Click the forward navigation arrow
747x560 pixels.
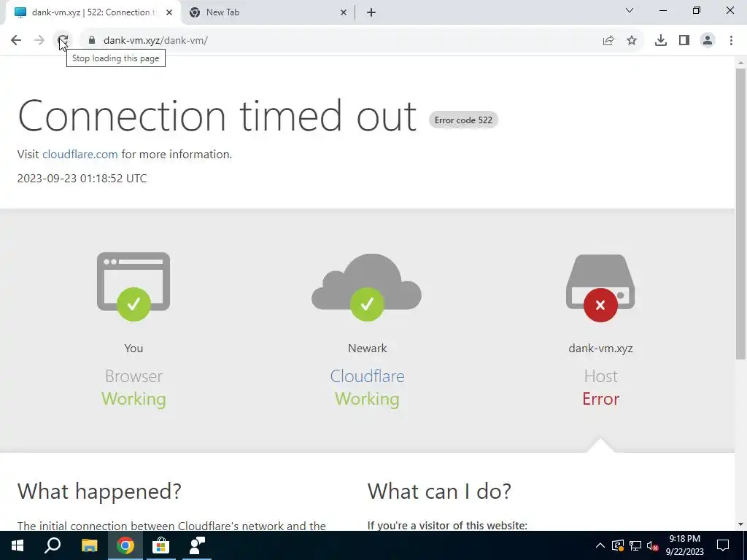[x=39, y=41]
